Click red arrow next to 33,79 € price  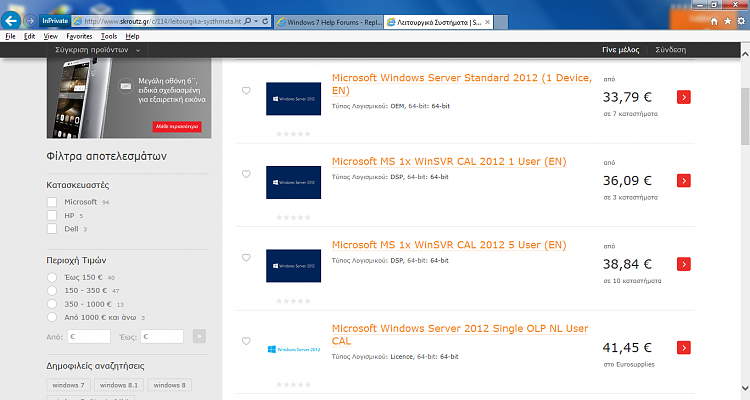684,97
